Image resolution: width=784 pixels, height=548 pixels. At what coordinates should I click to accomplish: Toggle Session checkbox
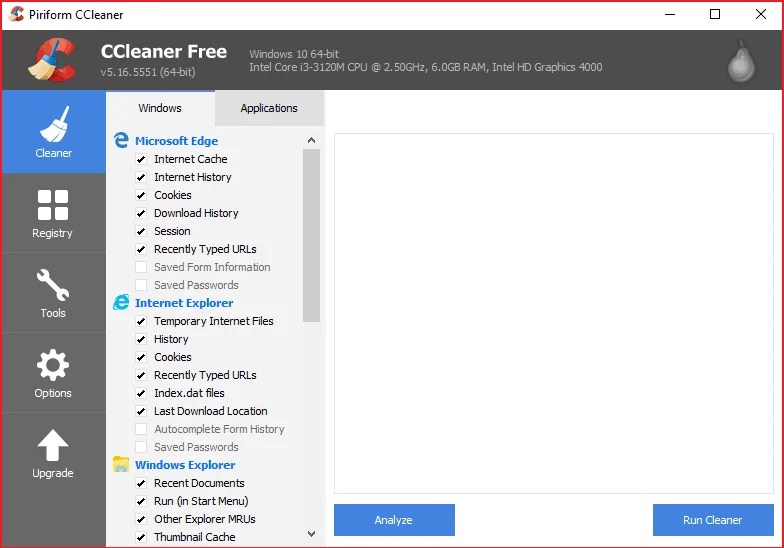[x=141, y=231]
